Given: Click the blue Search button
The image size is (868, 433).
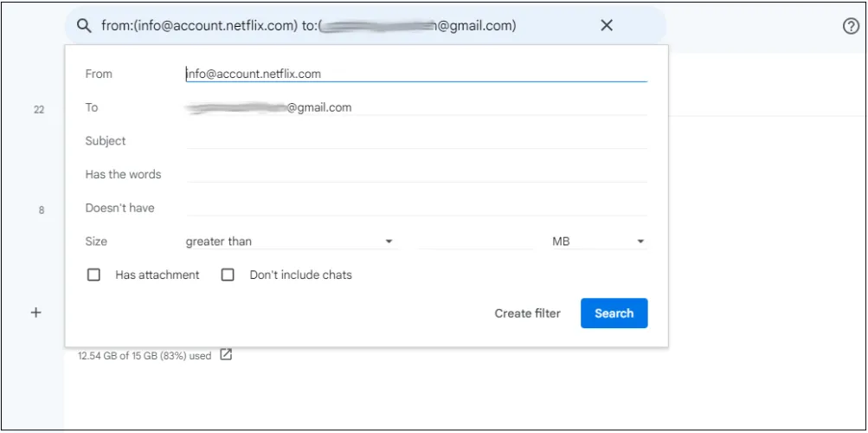Looking at the screenshot, I should click(x=614, y=313).
